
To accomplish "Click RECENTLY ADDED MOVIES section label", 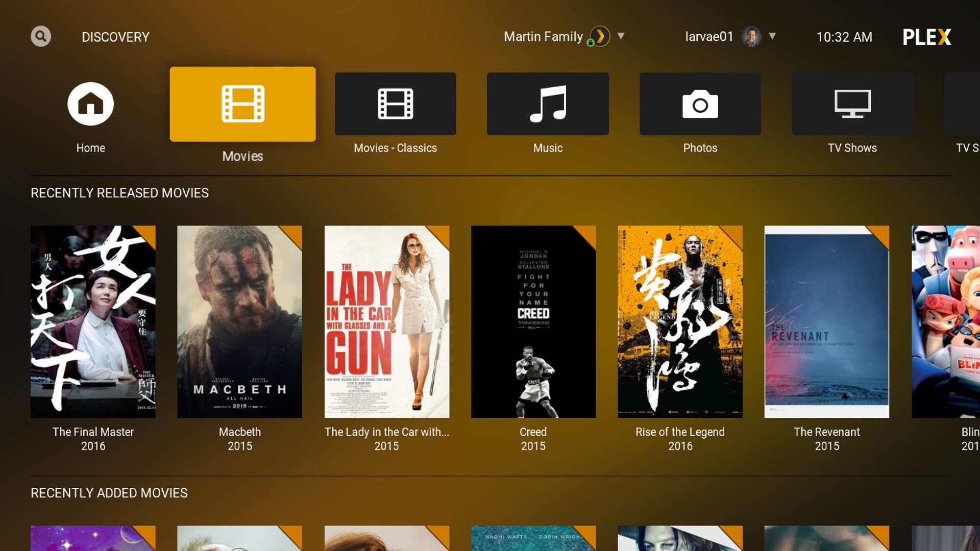I will pos(109,492).
